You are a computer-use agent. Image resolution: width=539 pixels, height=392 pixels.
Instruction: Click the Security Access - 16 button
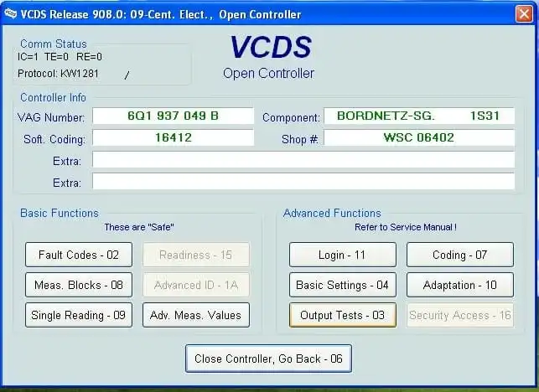pyautogui.click(x=459, y=315)
